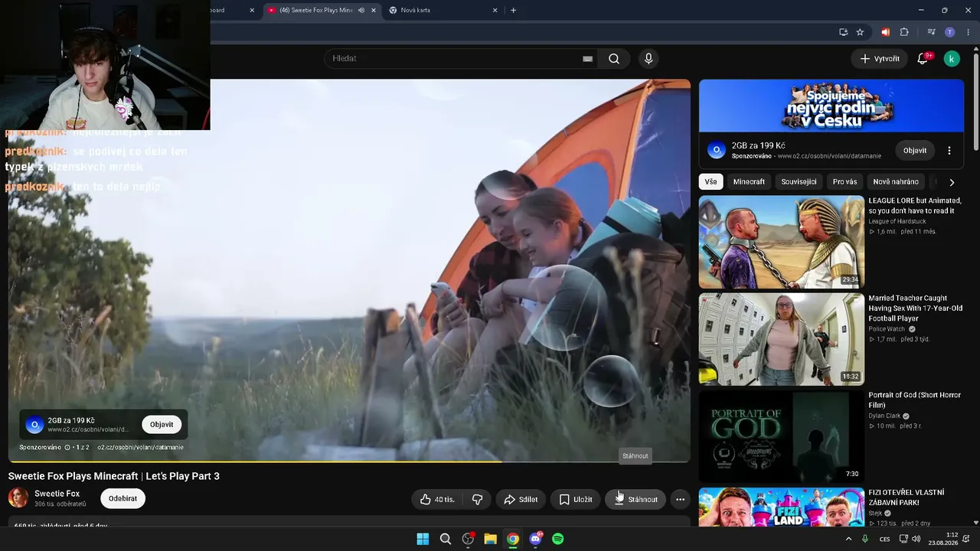Open the Chrome profile avatar
This screenshot has height=551, width=980.
coord(950,32)
